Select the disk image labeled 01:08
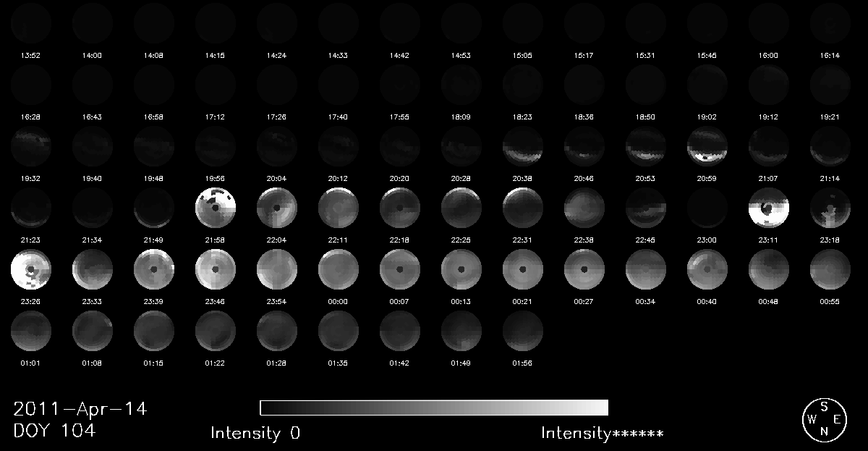868x451 pixels. pos(93,332)
